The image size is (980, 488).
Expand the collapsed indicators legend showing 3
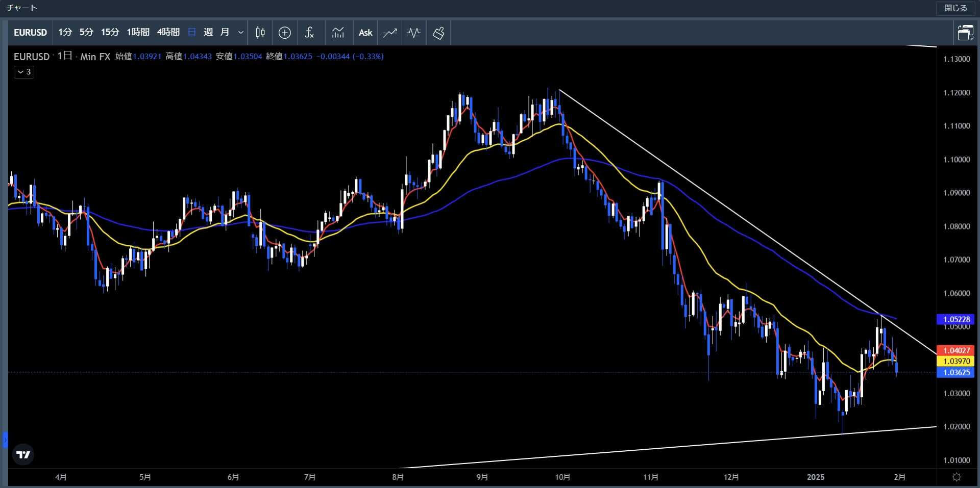coord(24,72)
